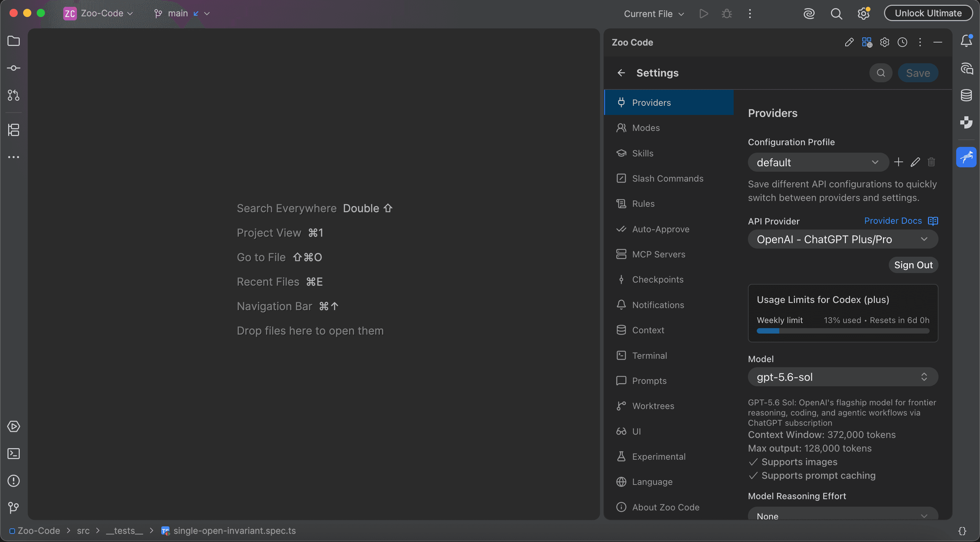Open Zoo Code marketplace grid icon
The width and height of the screenshot is (980, 542).
pyautogui.click(x=867, y=42)
